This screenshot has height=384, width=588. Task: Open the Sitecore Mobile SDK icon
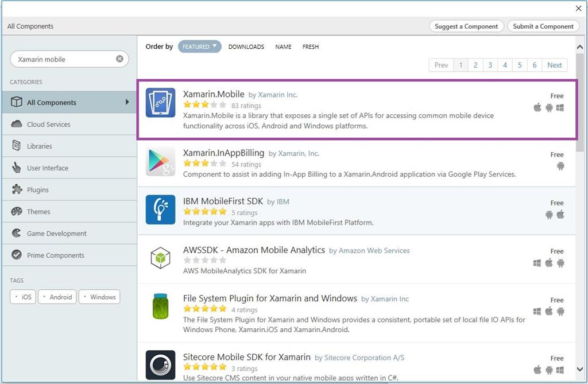(x=160, y=364)
